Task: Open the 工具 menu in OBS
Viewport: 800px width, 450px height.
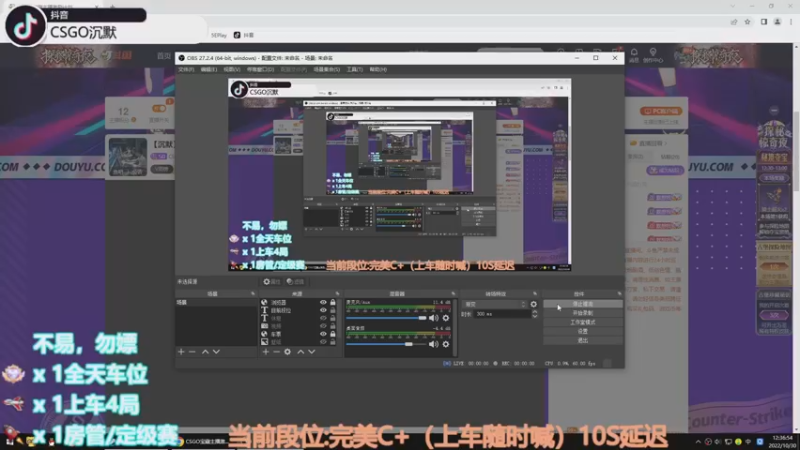Action: pyautogui.click(x=355, y=69)
